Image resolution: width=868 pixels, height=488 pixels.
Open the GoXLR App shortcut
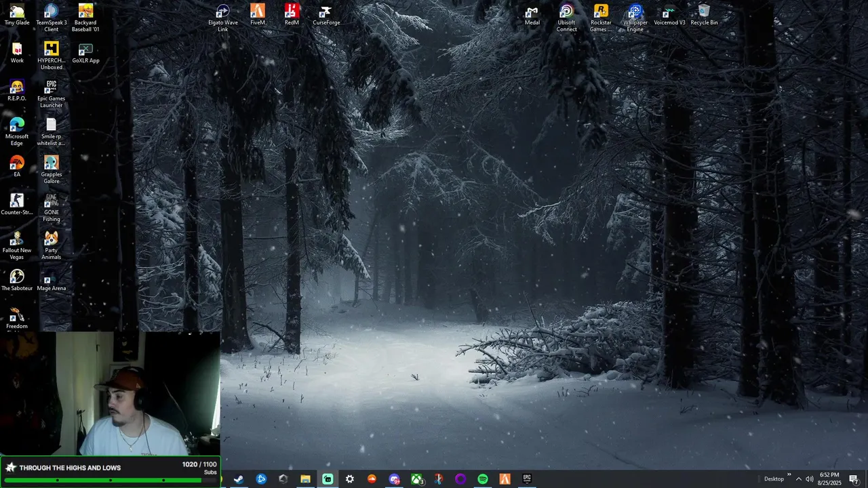pos(85,53)
